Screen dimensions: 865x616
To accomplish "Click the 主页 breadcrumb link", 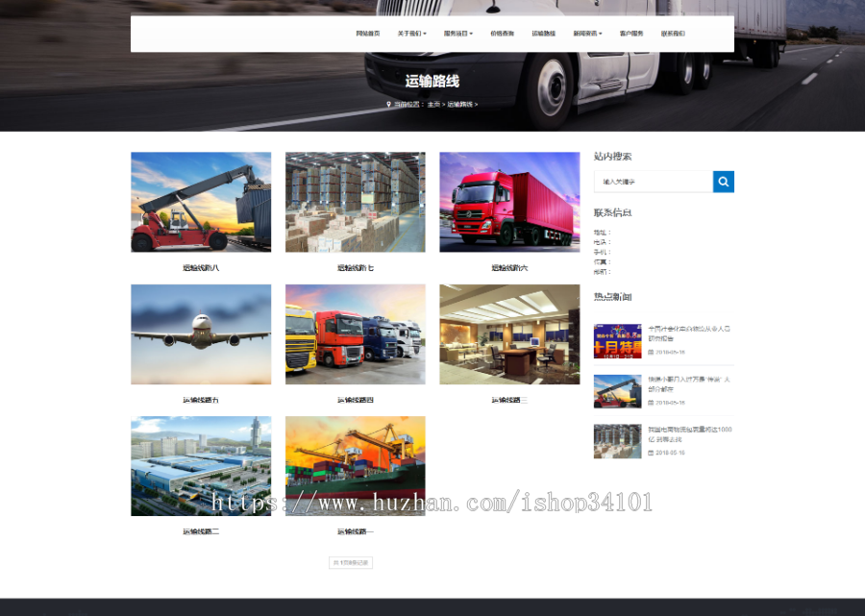I will [434, 104].
